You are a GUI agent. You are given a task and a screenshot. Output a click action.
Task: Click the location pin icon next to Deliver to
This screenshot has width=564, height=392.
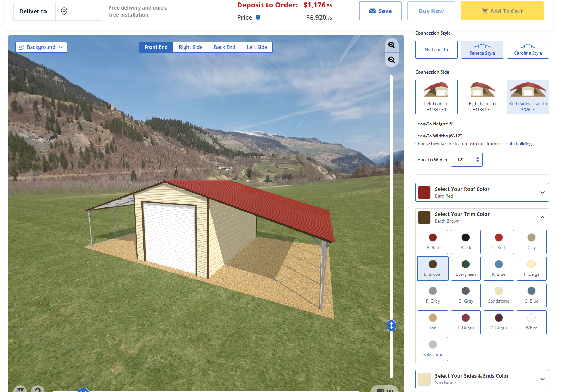coord(64,11)
